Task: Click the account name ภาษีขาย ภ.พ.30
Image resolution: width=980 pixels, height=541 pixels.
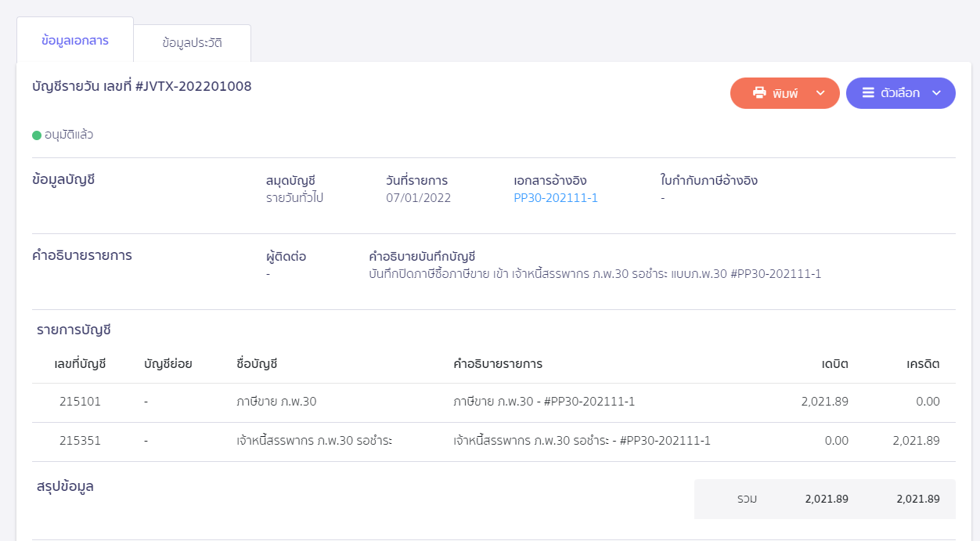Action: [276, 402]
